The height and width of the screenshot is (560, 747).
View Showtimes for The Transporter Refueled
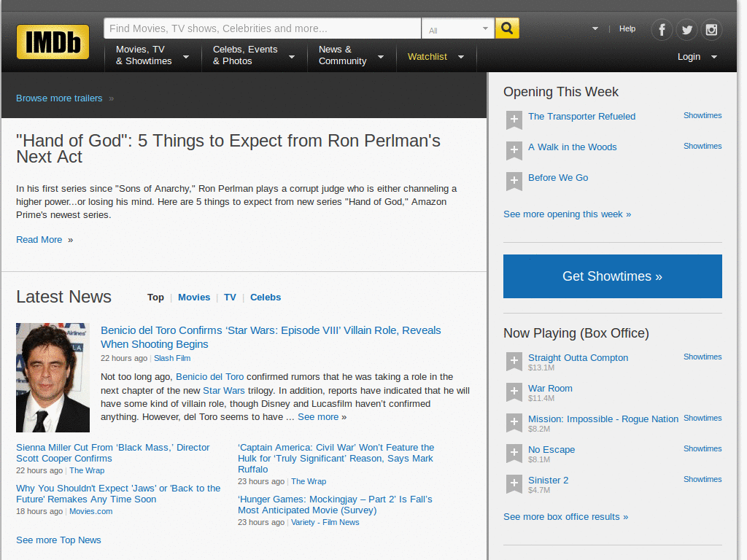pyautogui.click(x=703, y=115)
